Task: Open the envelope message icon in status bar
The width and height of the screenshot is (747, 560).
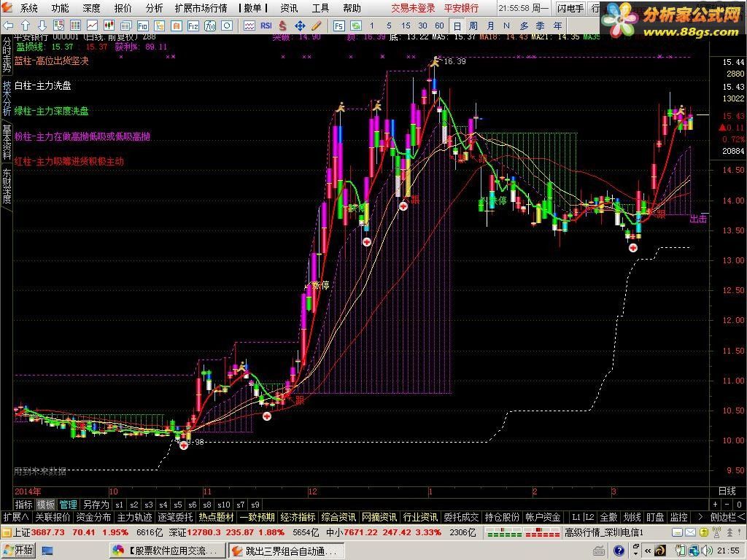Action: 690,532
